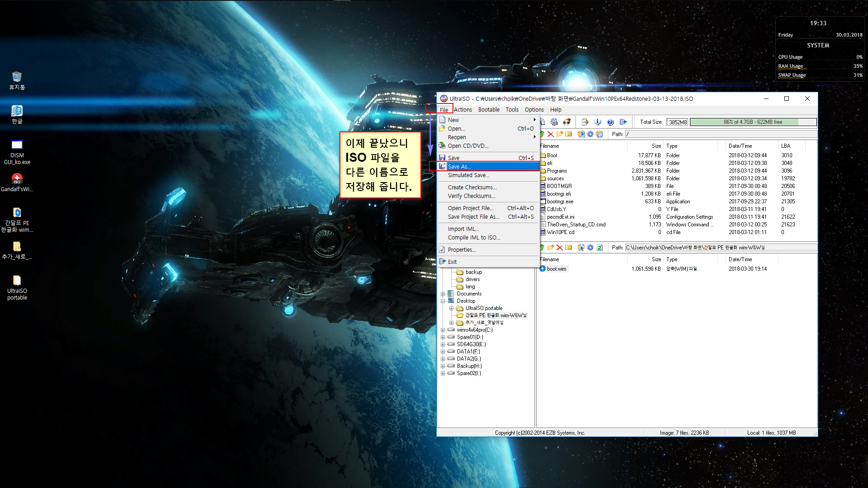
Task: Choose Compile IML to ISO... menu item
Action: (488, 238)
